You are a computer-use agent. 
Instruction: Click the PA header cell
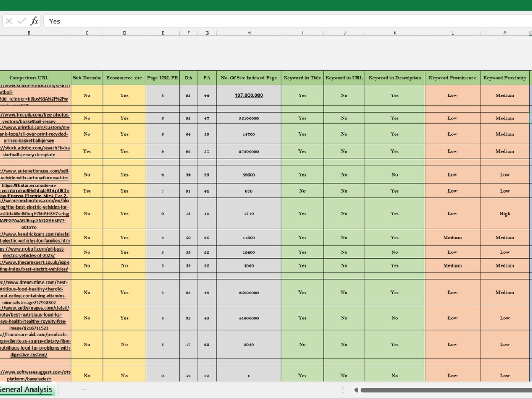click(206, 78)
